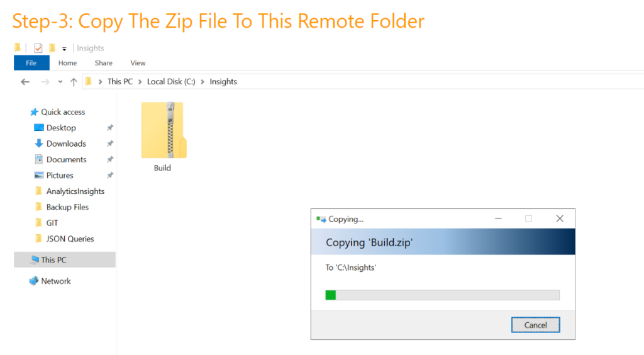Click the Up directory arrow
Viewport: 644px width, 355px height.
click(x=74, y=82)
